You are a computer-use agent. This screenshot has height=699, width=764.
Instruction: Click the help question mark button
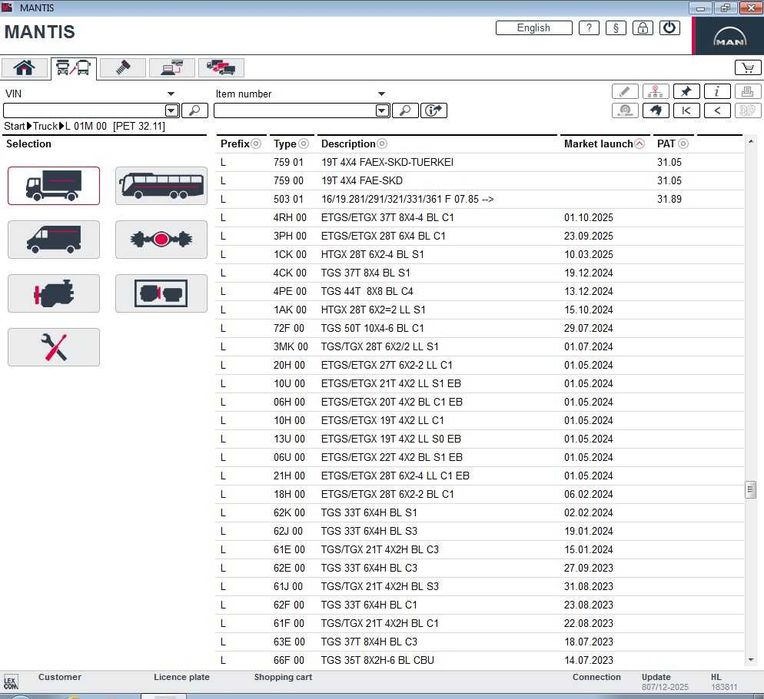coord(589,28)
